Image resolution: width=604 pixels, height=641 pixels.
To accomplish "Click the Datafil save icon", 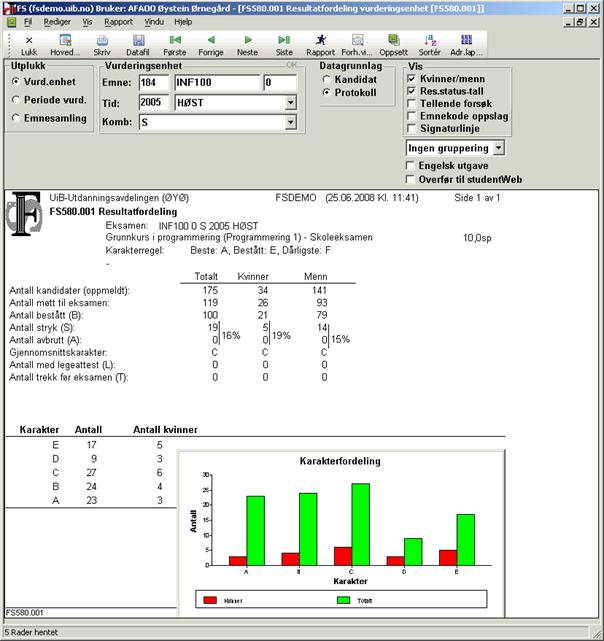I will point(138,40).
